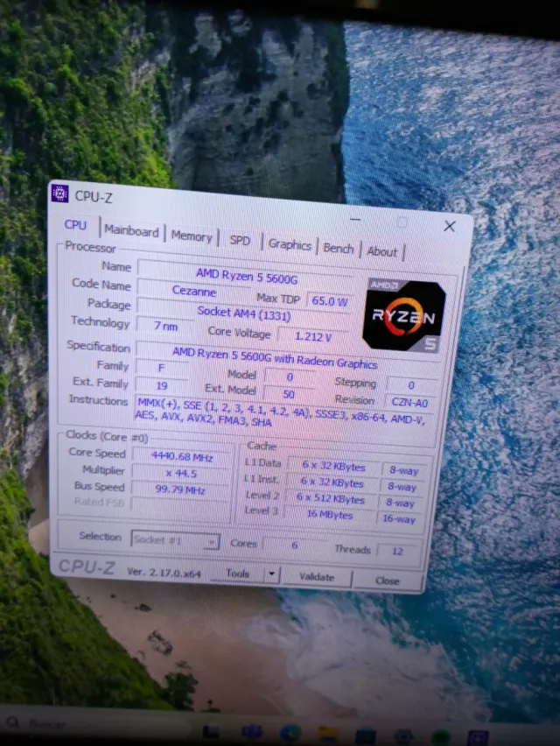Open Microsoft Store from the taskbar
Viewport: 560px width, 746px height.
tap(365, 736)
